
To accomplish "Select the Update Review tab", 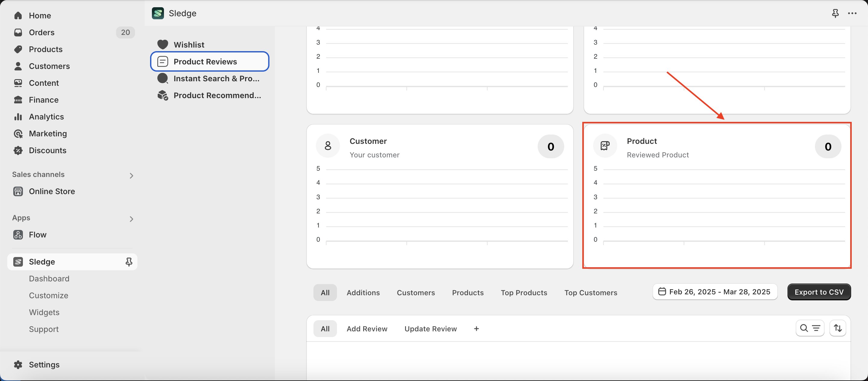I will (x=430, y=329).
